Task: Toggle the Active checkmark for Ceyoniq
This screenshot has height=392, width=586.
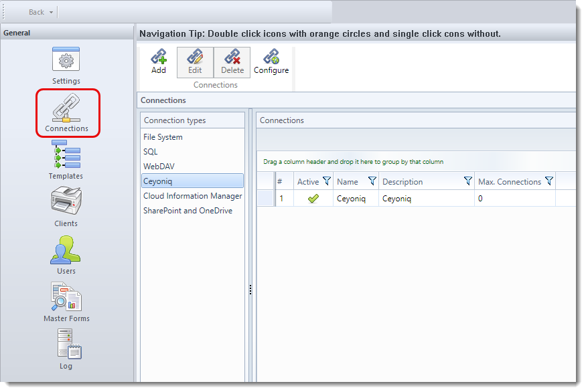Action: [x=313, y=199]
